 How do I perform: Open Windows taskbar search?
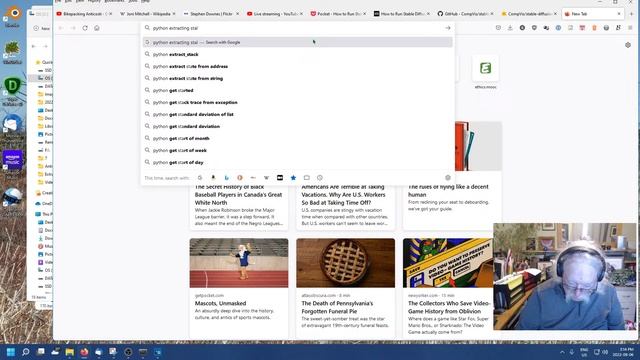coord(25,352)
